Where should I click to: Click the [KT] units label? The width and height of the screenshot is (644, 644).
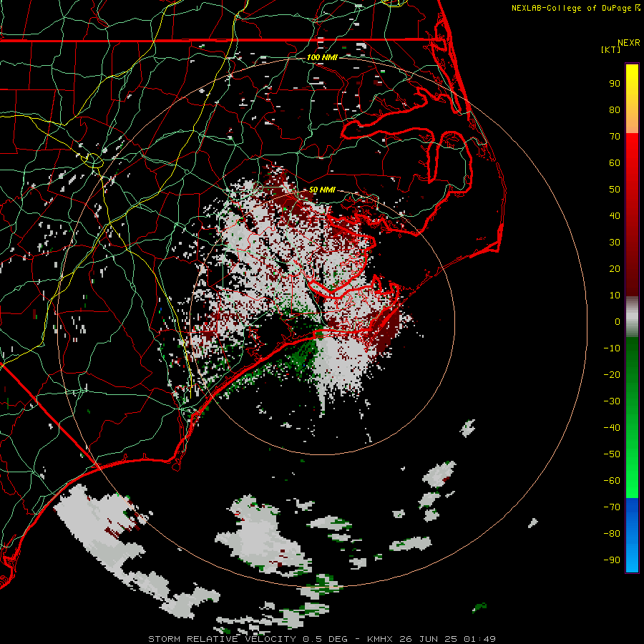point(611,49)
